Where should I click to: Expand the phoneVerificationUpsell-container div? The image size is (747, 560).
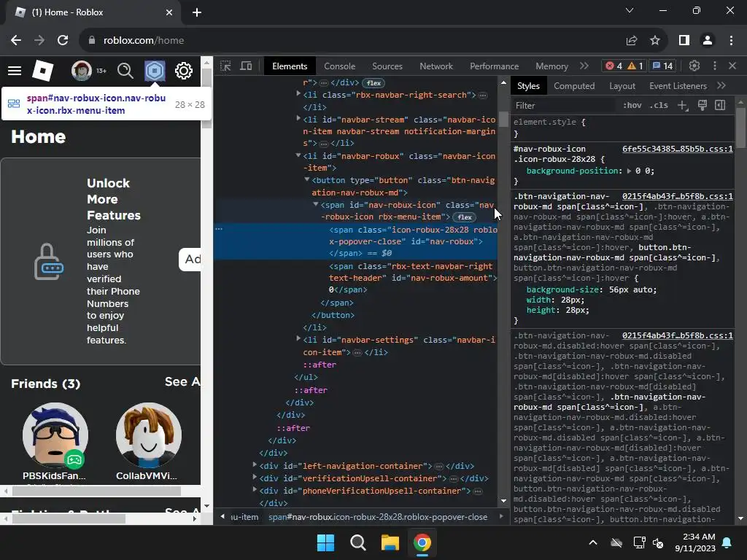[255, 489]
